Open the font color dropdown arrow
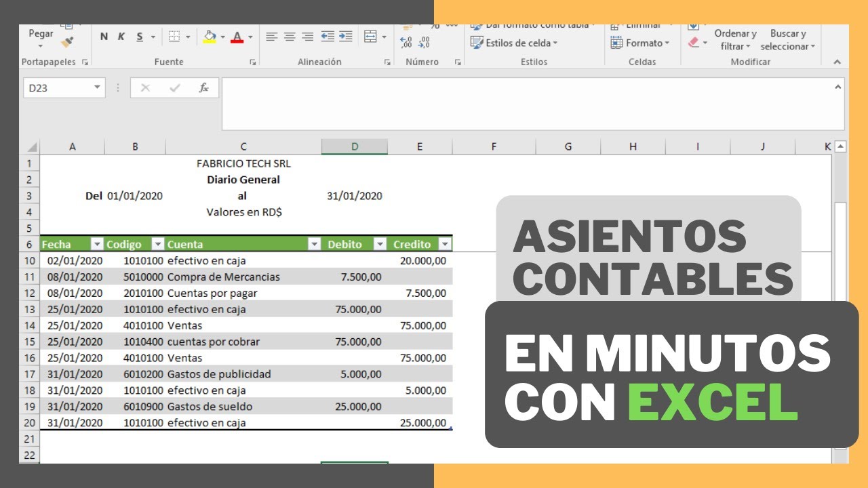Viewport: 868px width, 488px height. [x=250, y=37]
